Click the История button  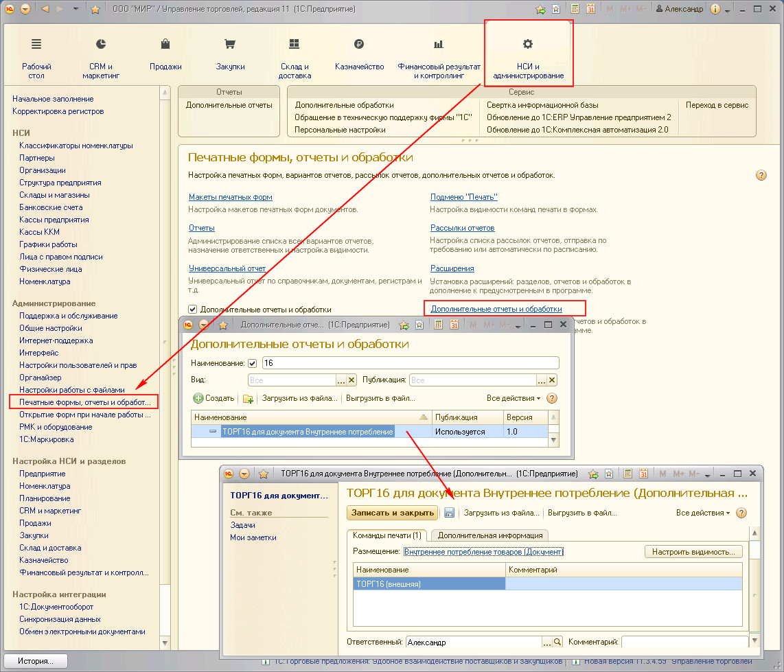pyautogui.click(x=36, y=660)
